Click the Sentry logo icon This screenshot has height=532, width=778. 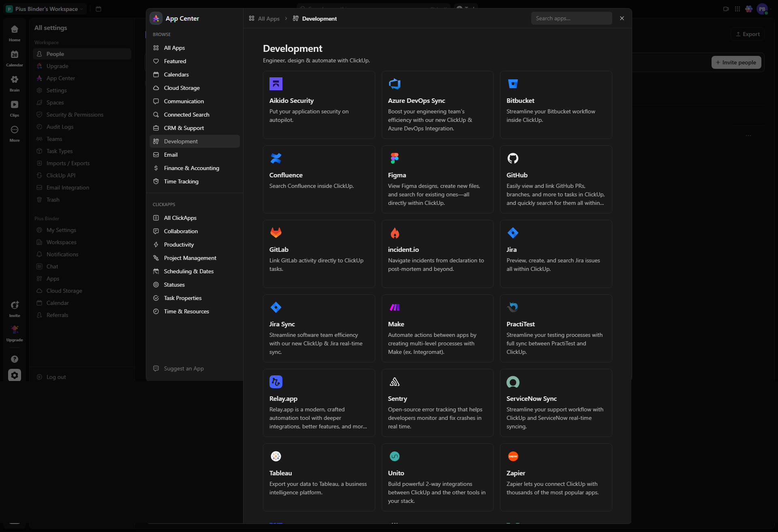[x=394, y=382]
